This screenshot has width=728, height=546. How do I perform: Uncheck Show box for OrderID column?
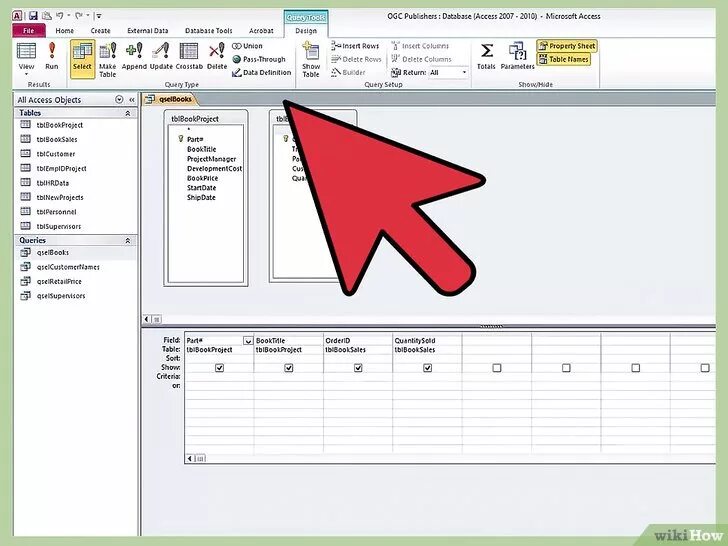pyautogui.click(x=358, y=368)
